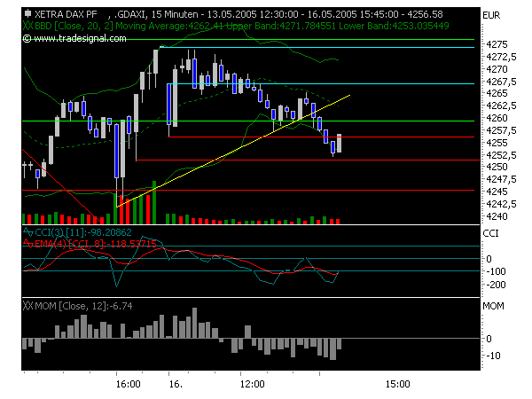Screen dimensions: 532x399
Task: Click the CCI axis title on right
Action: click(x=490, y=233)
